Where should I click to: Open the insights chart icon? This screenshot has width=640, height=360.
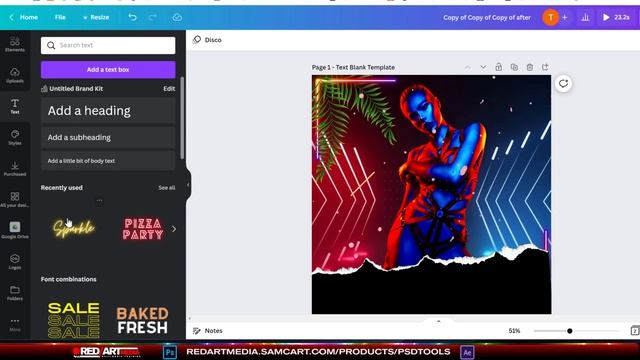coord(585,18)
